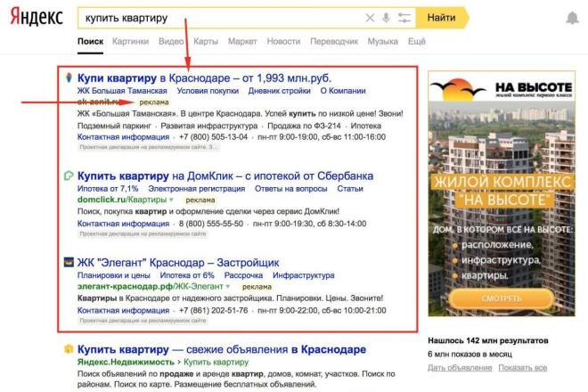
Task: Open DomClick Контактная информация link
Action: [x=123, y=224]
